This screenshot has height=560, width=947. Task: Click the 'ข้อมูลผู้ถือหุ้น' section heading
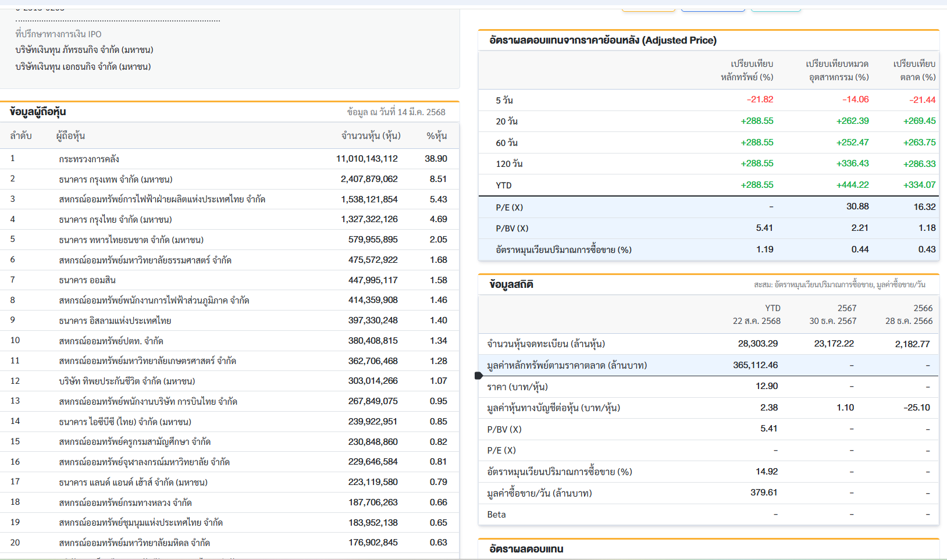38,112
